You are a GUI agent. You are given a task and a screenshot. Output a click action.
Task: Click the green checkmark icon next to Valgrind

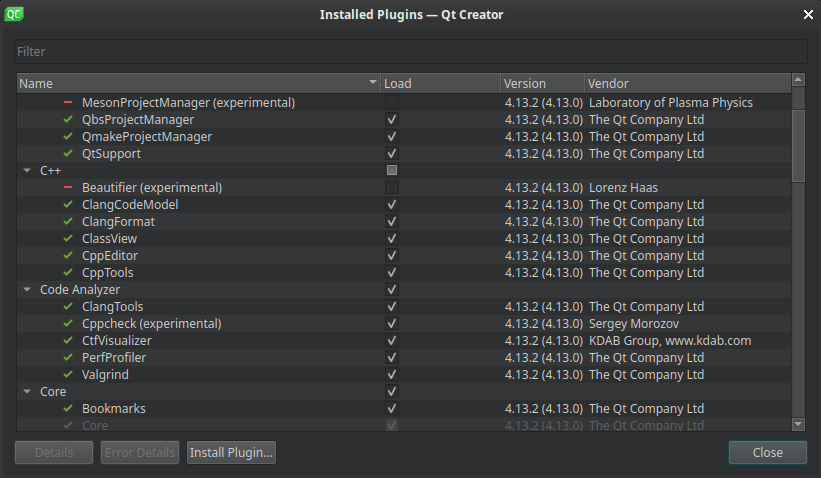68,375
